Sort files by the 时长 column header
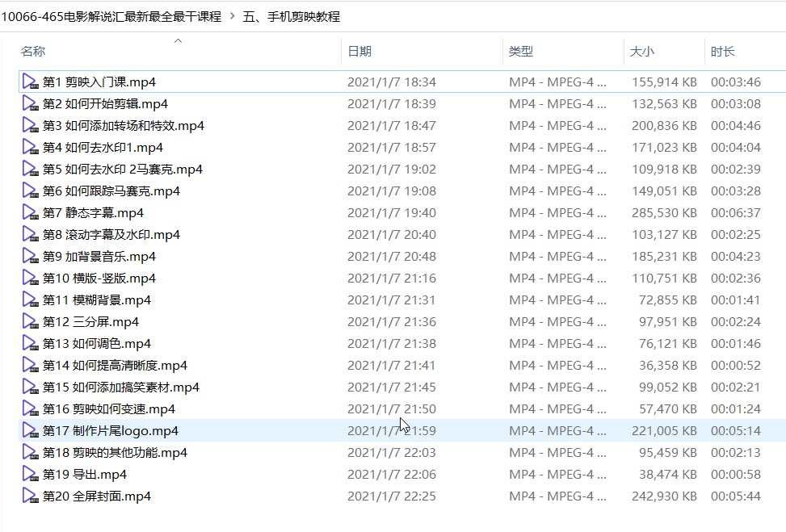 coord(723,51)
